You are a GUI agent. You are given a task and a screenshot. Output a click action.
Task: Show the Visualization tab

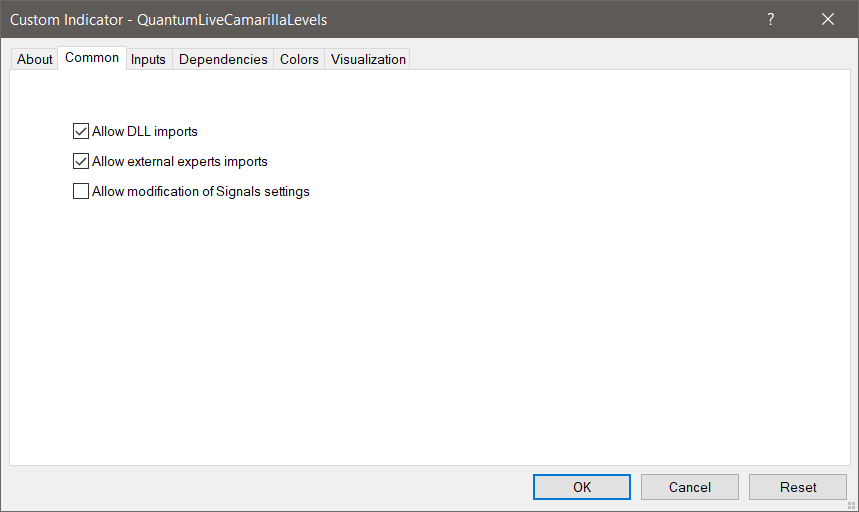tap(368, 59)
